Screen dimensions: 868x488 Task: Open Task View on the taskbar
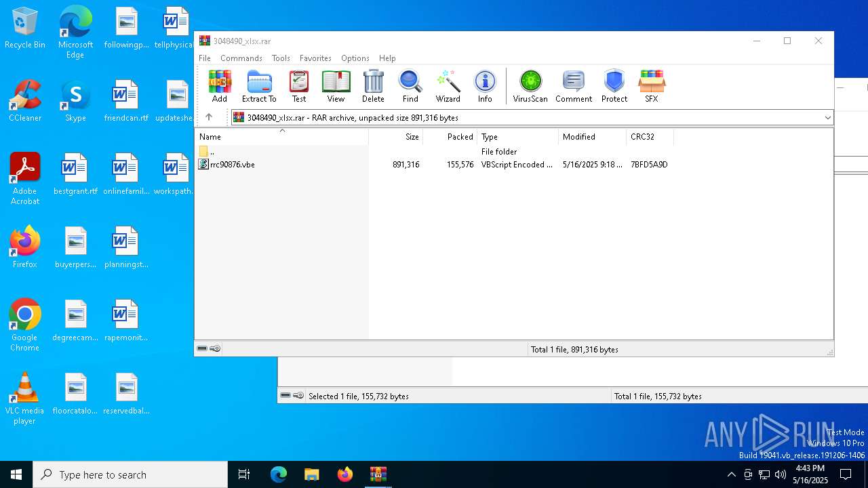coord(244,474)
